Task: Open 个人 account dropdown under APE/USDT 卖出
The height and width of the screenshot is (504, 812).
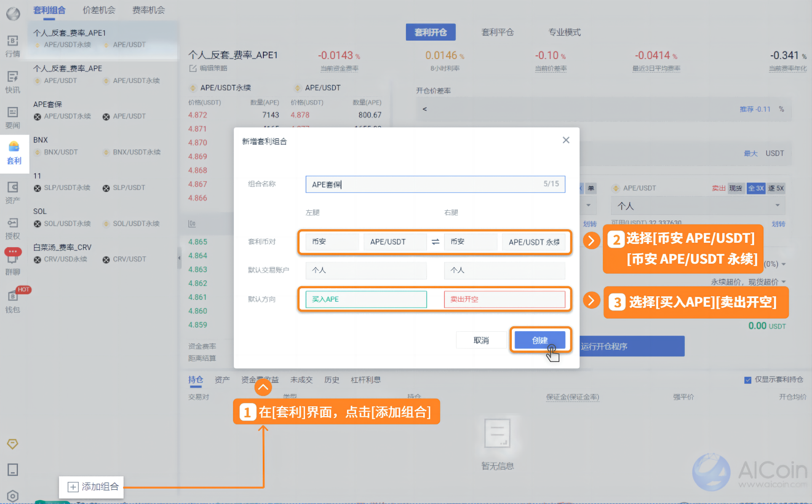Action: [698, 206]
